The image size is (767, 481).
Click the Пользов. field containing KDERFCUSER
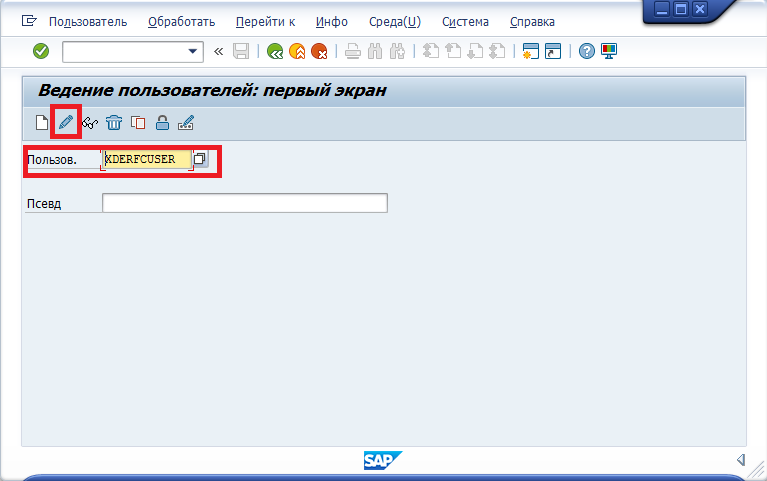click(x=146, y=159)
